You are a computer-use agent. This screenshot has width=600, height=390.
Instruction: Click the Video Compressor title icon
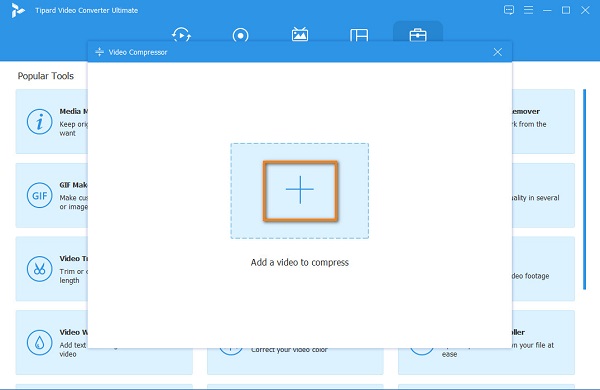pyautogui.click(x=99, y=52)
